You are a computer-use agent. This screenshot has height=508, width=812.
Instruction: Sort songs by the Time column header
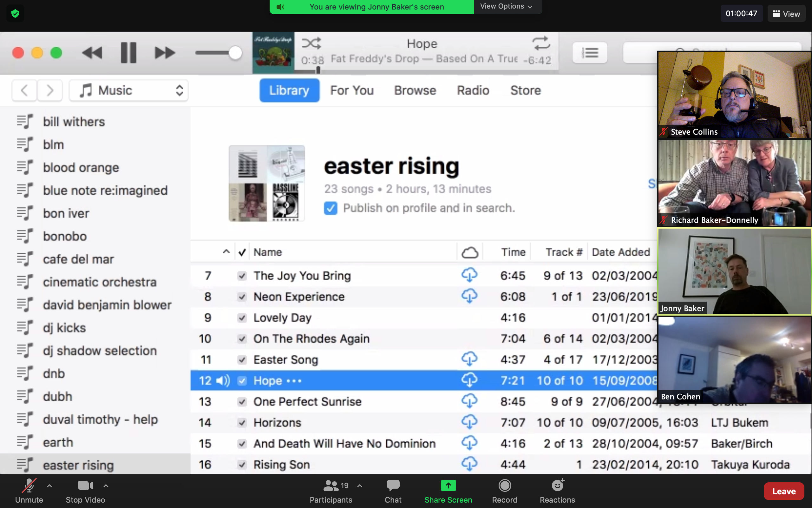coord(513,252)
